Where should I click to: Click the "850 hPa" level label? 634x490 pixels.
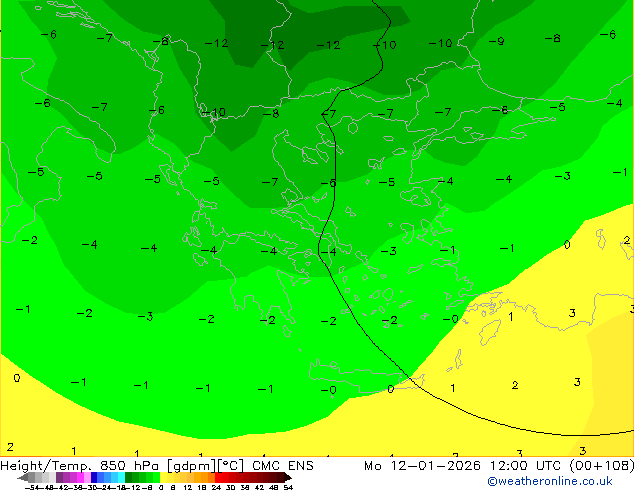coord(131,466)
